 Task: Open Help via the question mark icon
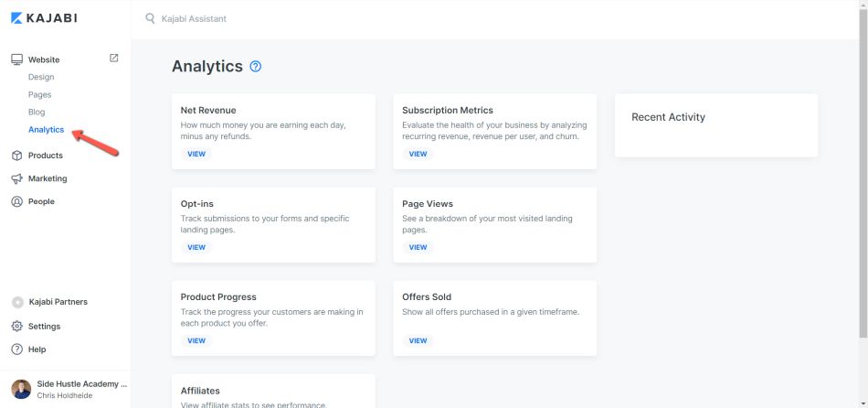17,349
